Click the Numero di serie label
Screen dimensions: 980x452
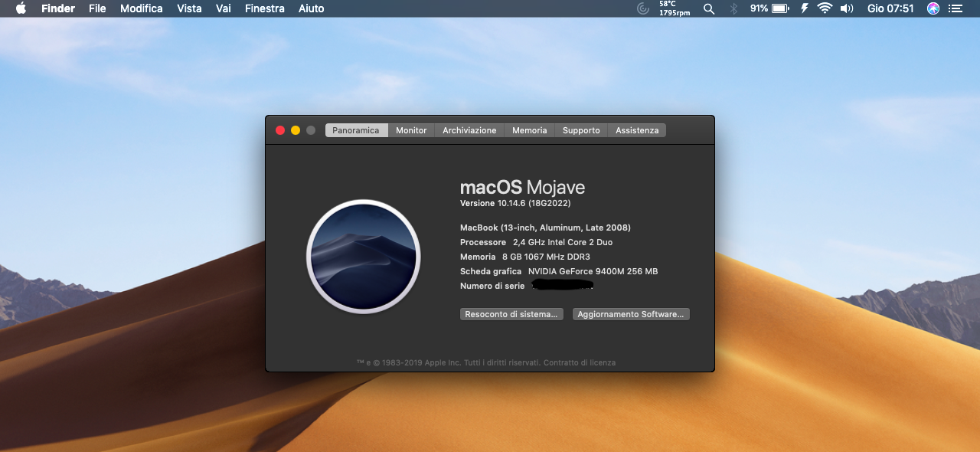(492, 286)
